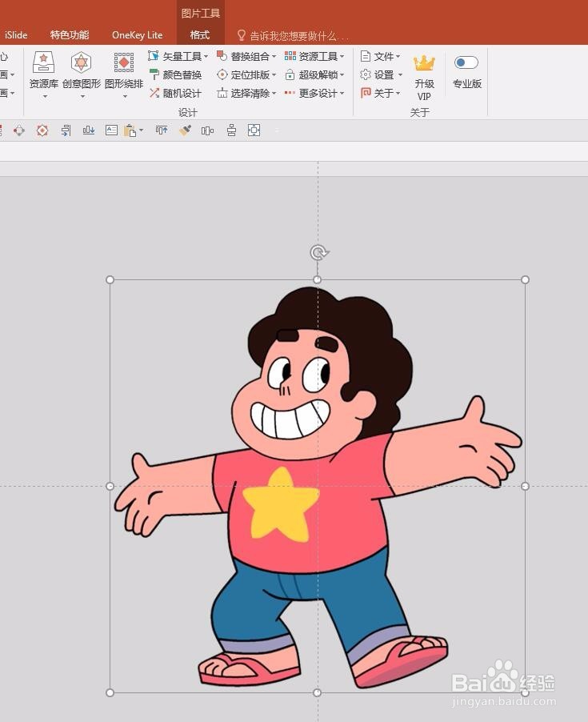The image size is (588, 722).
Task: Click the top-right resize handle of picture
Action: [525, 279]
